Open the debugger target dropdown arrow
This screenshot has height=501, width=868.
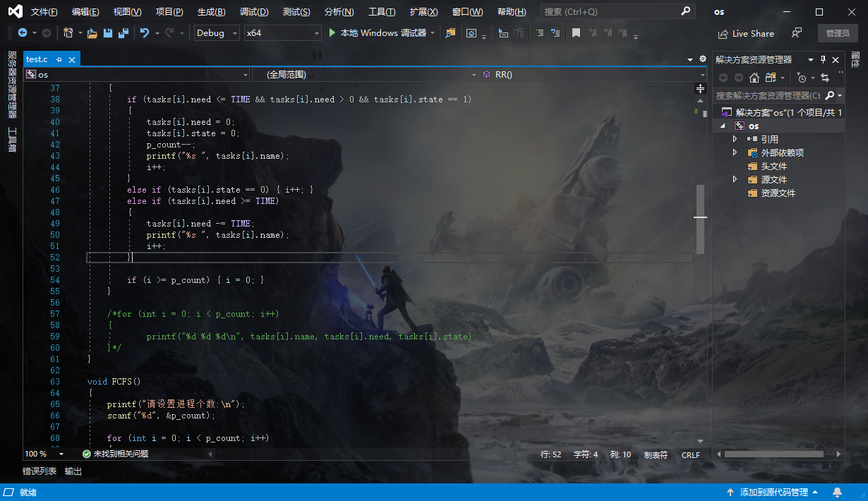click(x=433, y=33)
